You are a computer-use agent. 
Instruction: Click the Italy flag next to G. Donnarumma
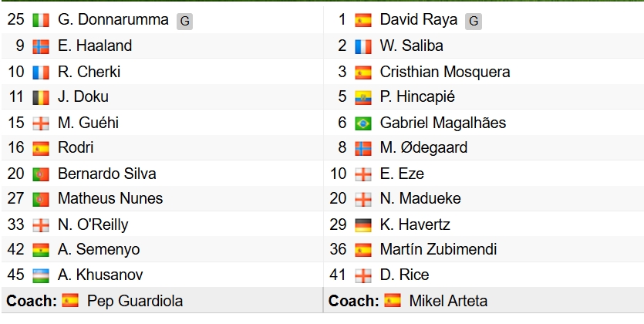(x=41, y=21)
